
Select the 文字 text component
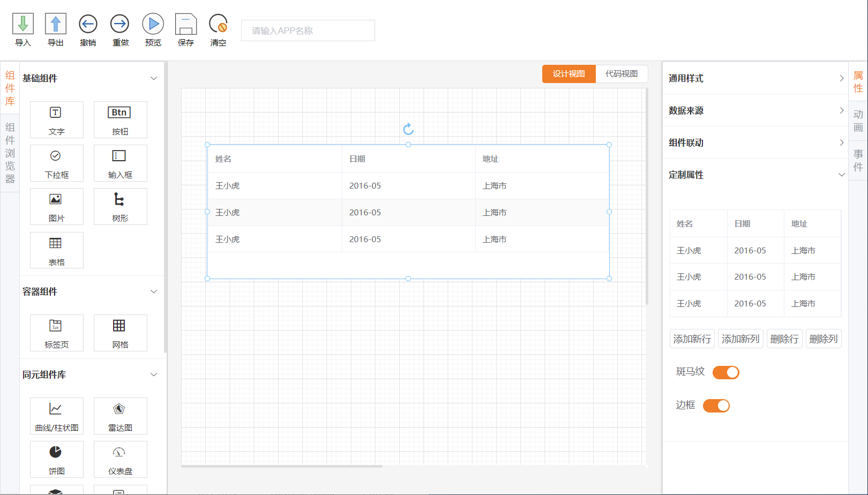[x=57, y=120]
